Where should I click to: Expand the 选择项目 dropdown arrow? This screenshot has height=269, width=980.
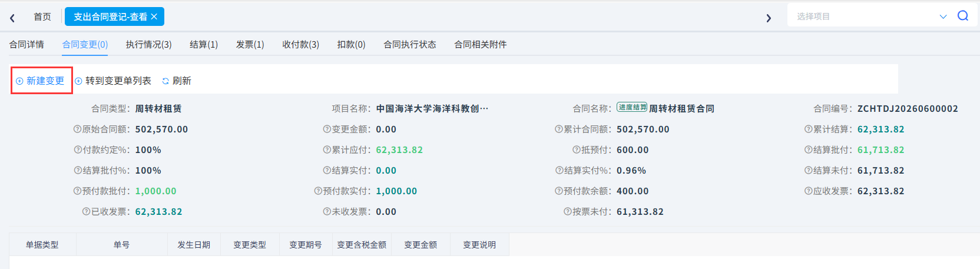[943, 16]
